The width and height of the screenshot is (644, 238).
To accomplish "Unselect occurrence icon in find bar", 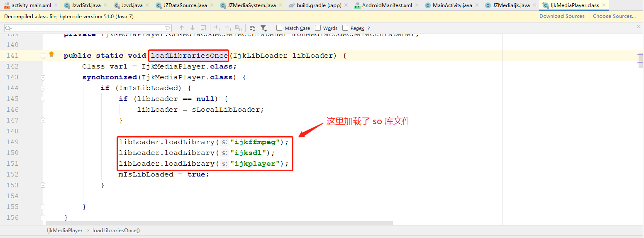I will (228, 28).
